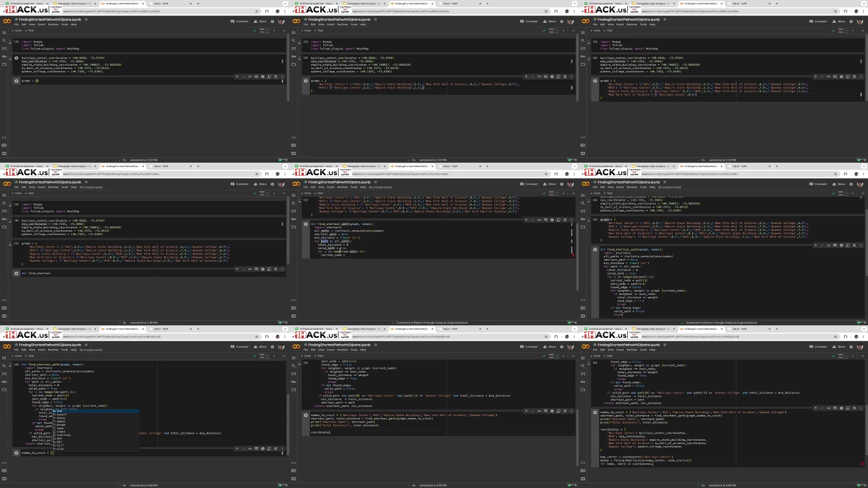Run 'nodes_to_visit' cell in bottom-left frame
Image resolution: width=868 pixels, height=488 pixels.
pos(16,453)
